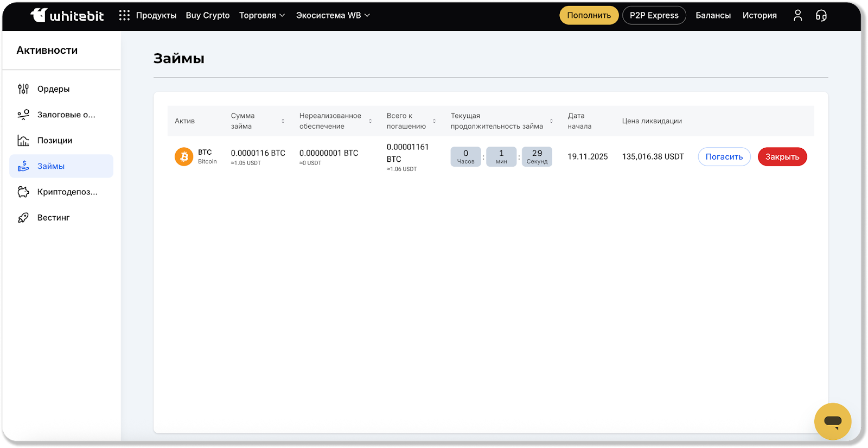Click the Orders sliders icon in sidebar
The height and width of the screenshot is (448, 868).
click(23, 89)
